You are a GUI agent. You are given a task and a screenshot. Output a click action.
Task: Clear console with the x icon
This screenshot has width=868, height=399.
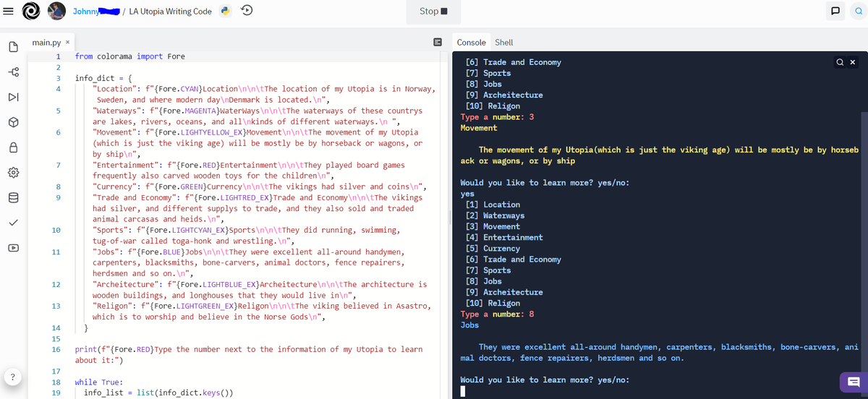[852, 62]
